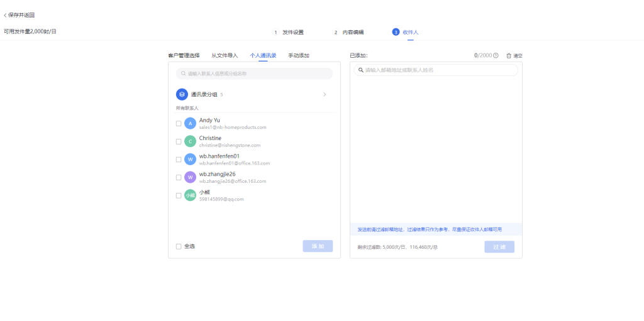Click the address book group stack icon

tap(182, 94)
